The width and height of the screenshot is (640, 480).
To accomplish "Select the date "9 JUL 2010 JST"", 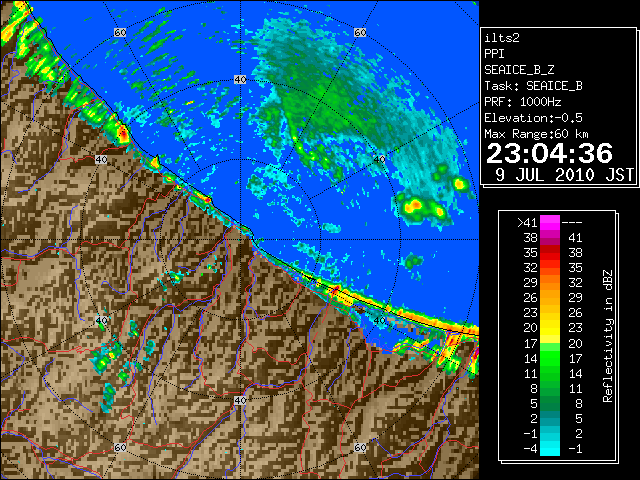I will point(564,175).
